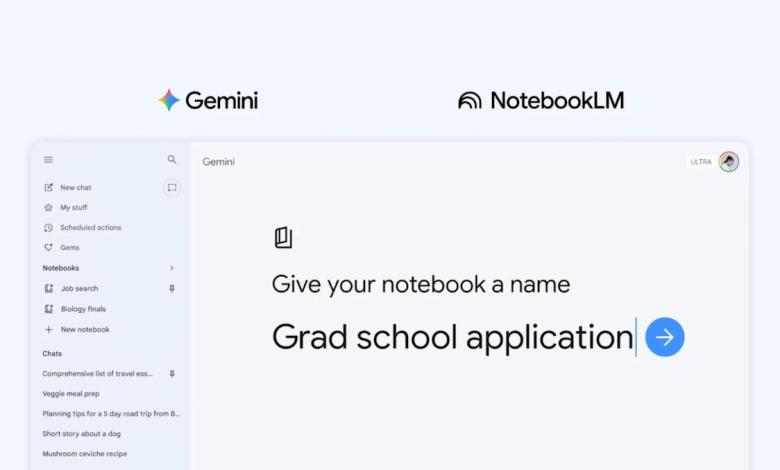This screenshot has height=470, width=780.
Task: Click the My stuff icon
Action: [48, 207]
